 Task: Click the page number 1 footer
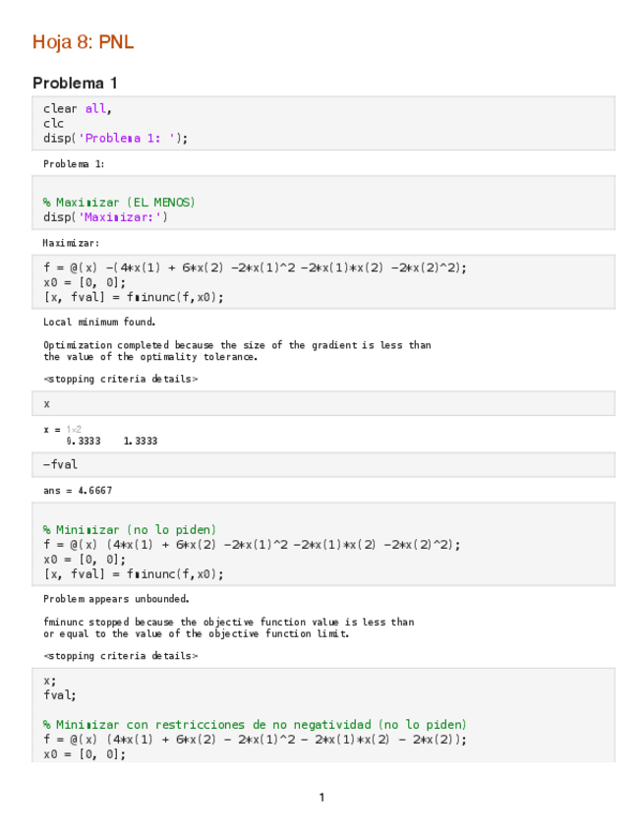(x=322, y=797)
